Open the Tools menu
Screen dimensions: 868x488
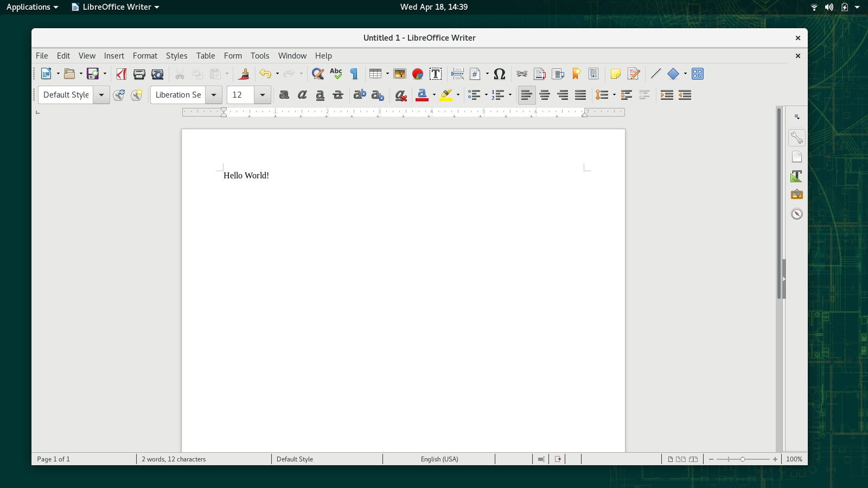tap(260, 56)
